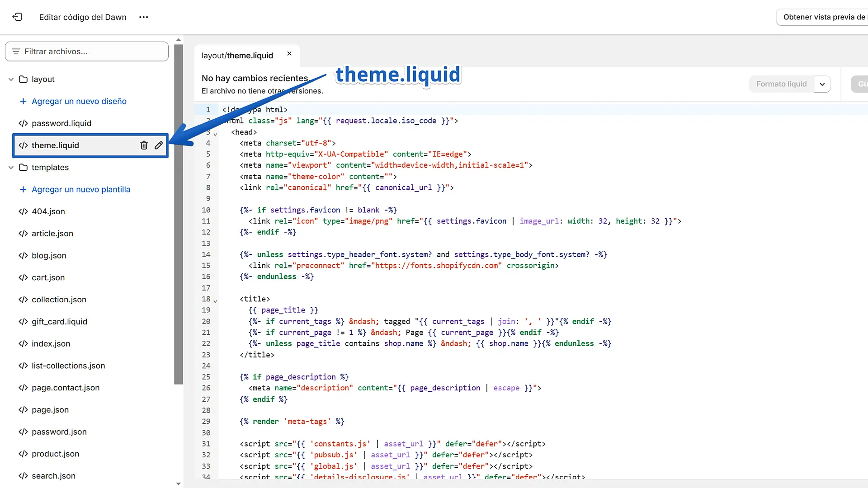Switch to the layout/theme.liquid tab
Viewport: 868px width, 488px height.
pos(237,56)
